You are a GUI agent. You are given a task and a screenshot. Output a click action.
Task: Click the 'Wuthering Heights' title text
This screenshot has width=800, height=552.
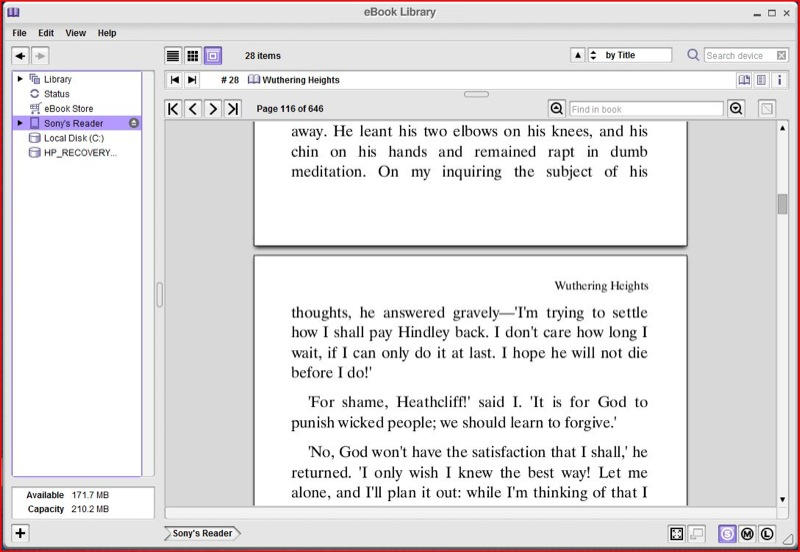point(301,80)
